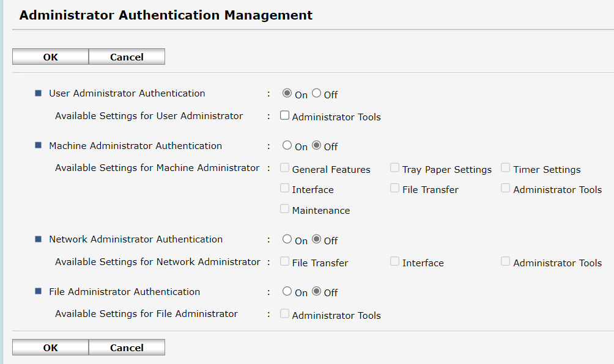The height and width of the screenshot is (364, 614).
Task: Tick the Tray Paper Settings checkbox
Action: tap(395, 168)
